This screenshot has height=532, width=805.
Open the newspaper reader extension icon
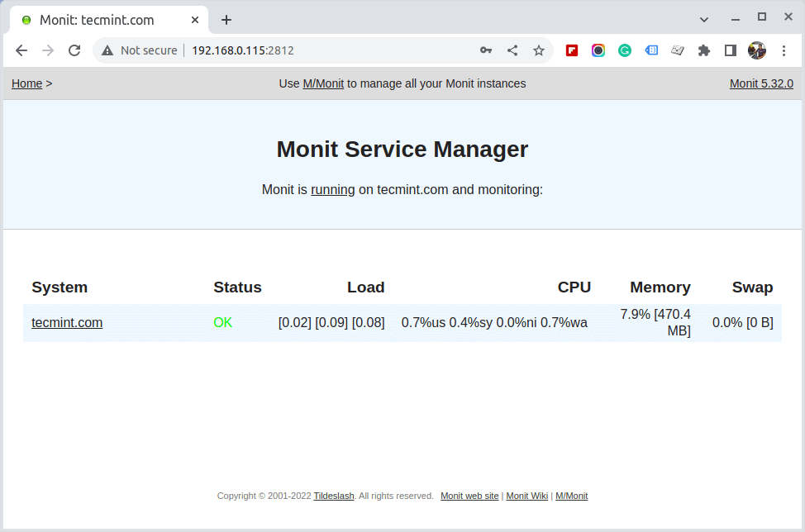(x=678, y=50)
